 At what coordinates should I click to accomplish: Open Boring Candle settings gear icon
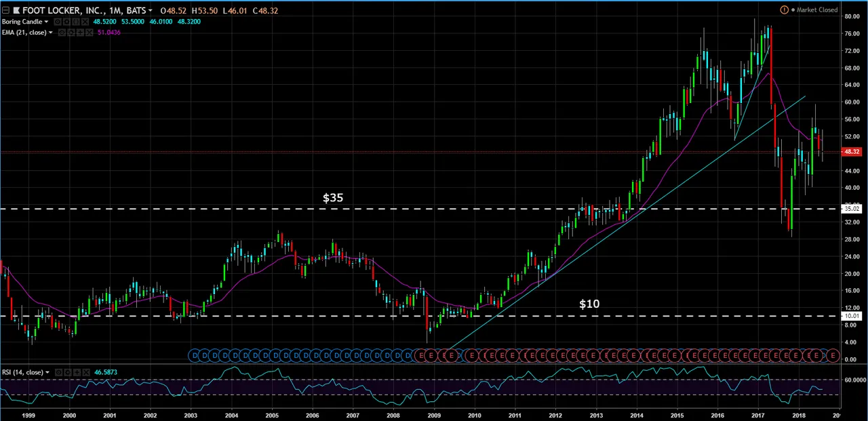point(66,22)
